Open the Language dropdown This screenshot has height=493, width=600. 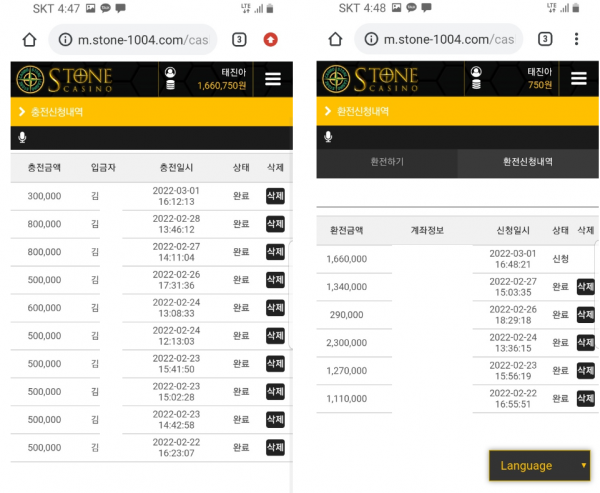pos(539,465)
